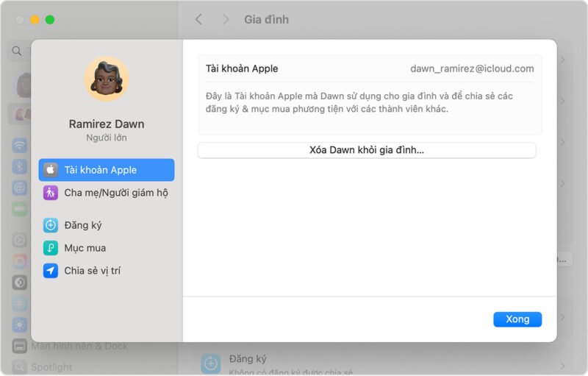588x376 pixels.
Task: Click the dawn_ramirez@icloud.com email address
Action: pyautogui.click(x=472, y=68)
